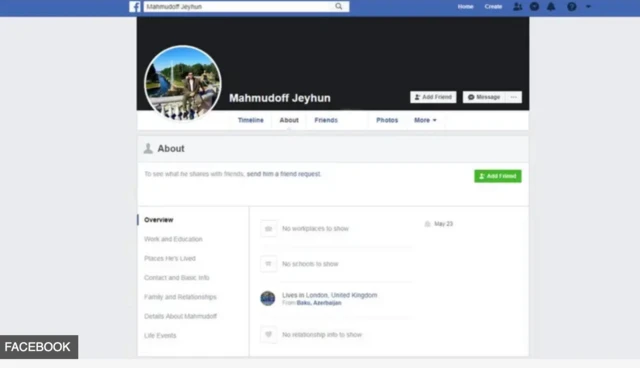Click the Baku, Azerbaijan link

click(319, 303)
